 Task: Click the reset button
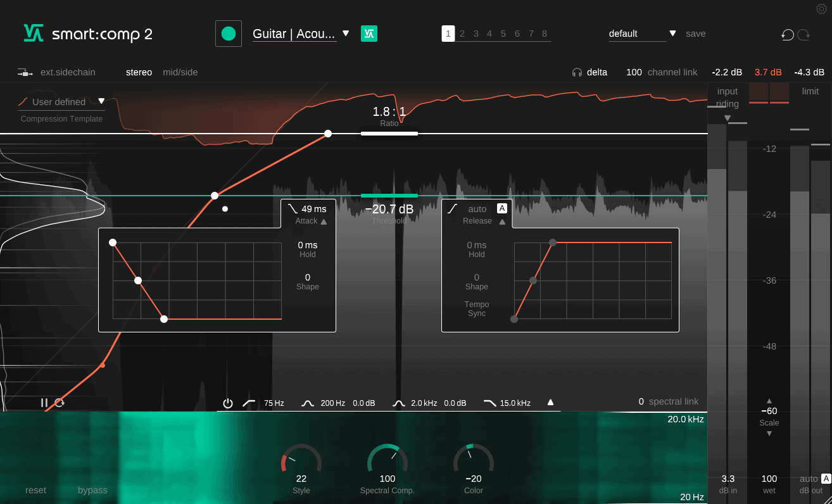point(35,490)
